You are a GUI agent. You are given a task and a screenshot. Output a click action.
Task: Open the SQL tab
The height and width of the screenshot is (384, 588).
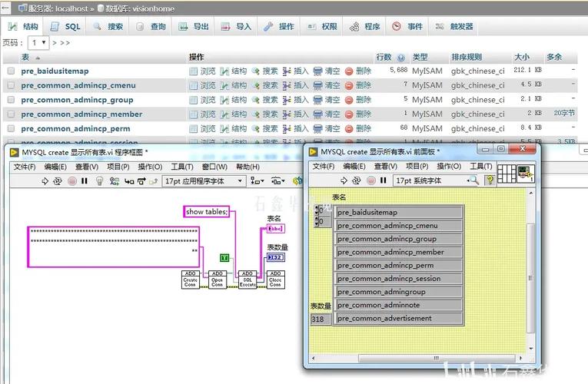(x=65, y=27)
